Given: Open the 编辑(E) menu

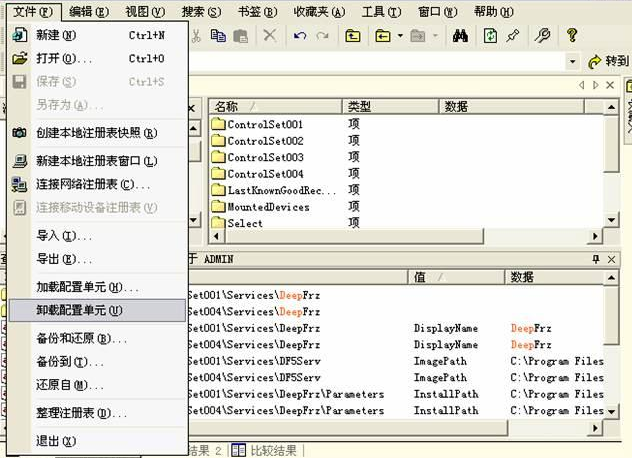Looking at the screenshot, I should click(89, 12).
